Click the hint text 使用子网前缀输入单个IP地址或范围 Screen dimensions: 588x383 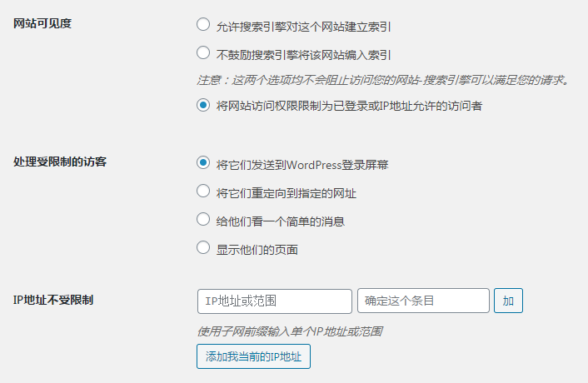pyautogui.click(x=290, y=331)
